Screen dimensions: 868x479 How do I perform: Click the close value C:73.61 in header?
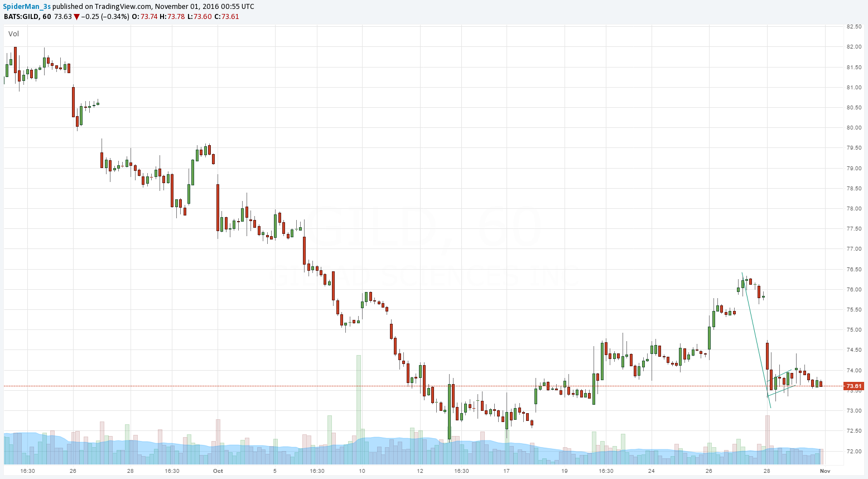226,17
